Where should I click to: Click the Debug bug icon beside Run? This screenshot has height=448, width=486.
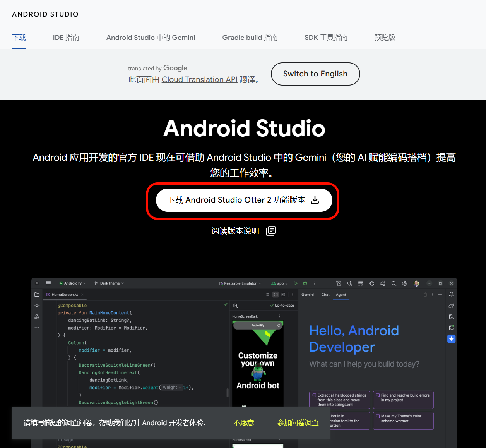305,283
